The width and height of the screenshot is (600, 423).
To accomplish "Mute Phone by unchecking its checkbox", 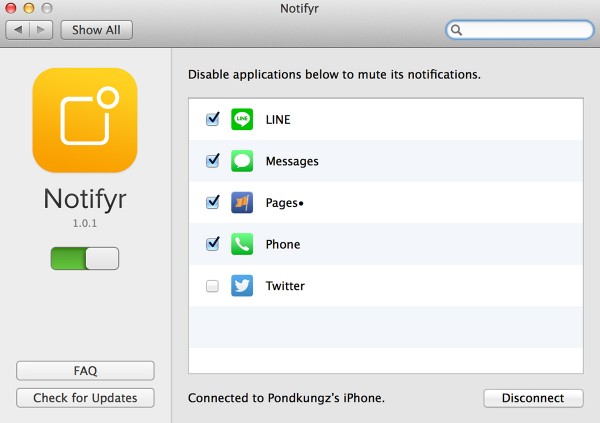I will pyautogui.click(x=212, y=243).
